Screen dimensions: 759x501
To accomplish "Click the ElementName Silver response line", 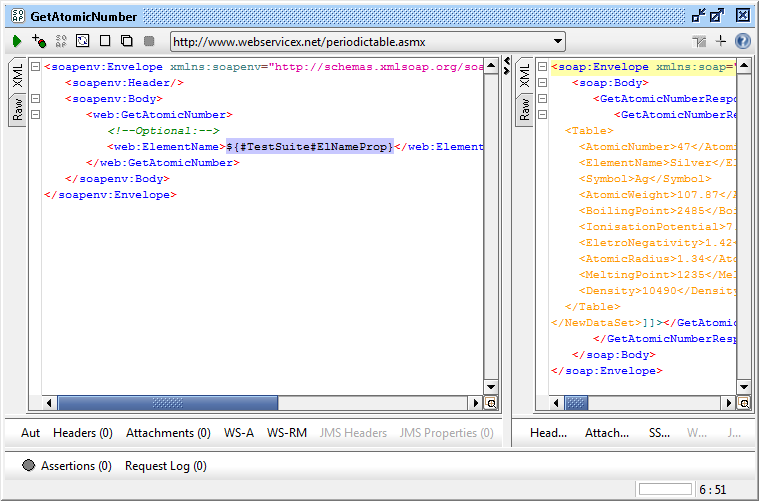I will (x=657, y=163).
